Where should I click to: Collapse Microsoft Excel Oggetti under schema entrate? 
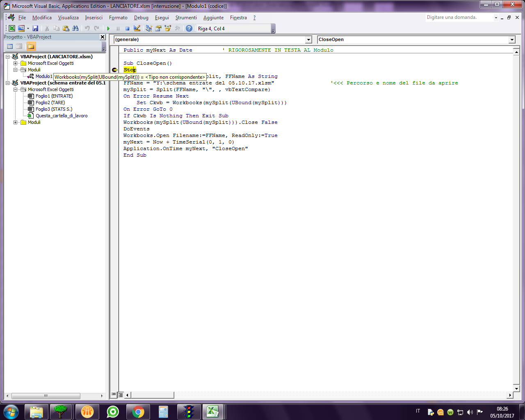[15, 89]
